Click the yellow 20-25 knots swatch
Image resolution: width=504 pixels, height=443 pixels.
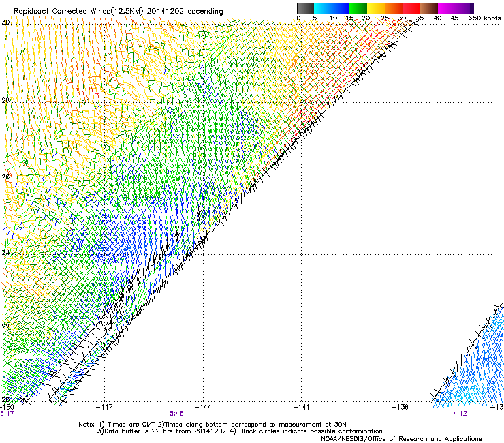coord(376,8)
